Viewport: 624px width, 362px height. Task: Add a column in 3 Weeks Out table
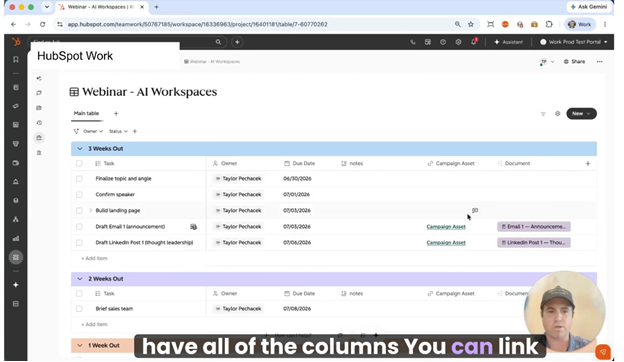[588, 163]
